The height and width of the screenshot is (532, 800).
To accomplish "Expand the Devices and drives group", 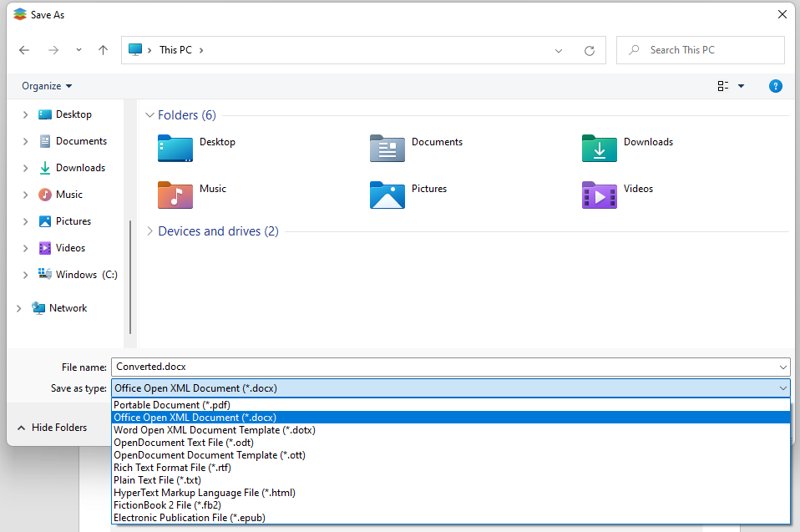I will pyautogui.click(x=149, y=231).
